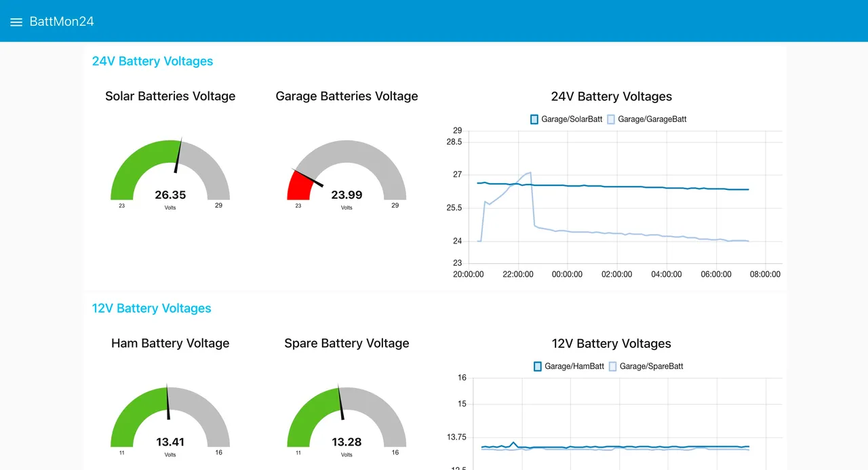Image resolution: width=868 pixels, height=470 pixels.
Task: Click the Spare Battery Voltage title
Action: (x=347, y=343)
